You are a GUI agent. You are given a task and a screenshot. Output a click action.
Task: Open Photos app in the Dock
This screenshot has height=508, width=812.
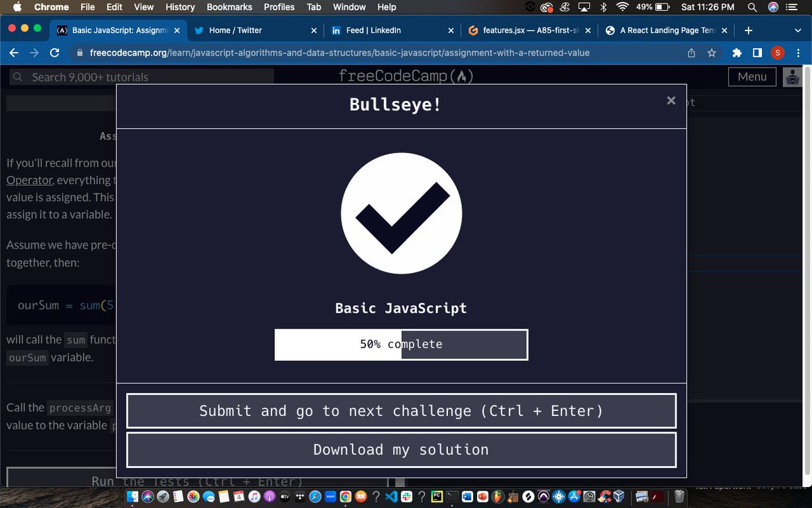[193, 496]
